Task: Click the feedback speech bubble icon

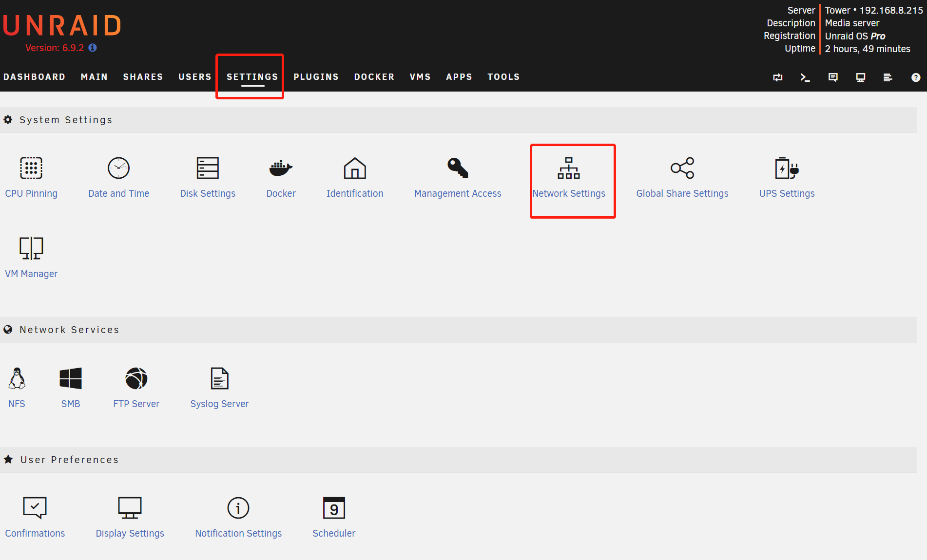Action: (x=833, y=77)
